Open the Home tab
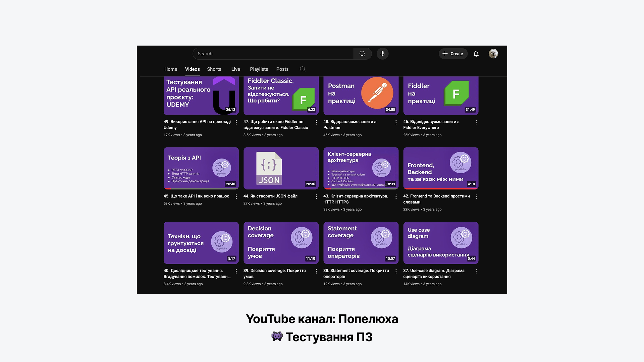 click(x=171, y=69)
